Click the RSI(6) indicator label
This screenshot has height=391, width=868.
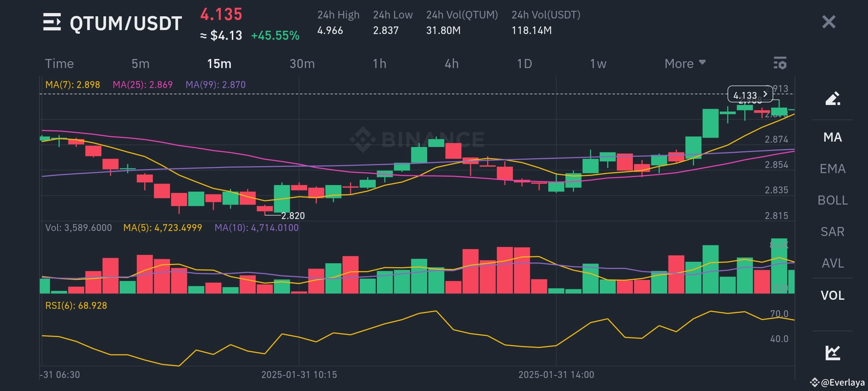pyautogui.click(x=76, y=305)
